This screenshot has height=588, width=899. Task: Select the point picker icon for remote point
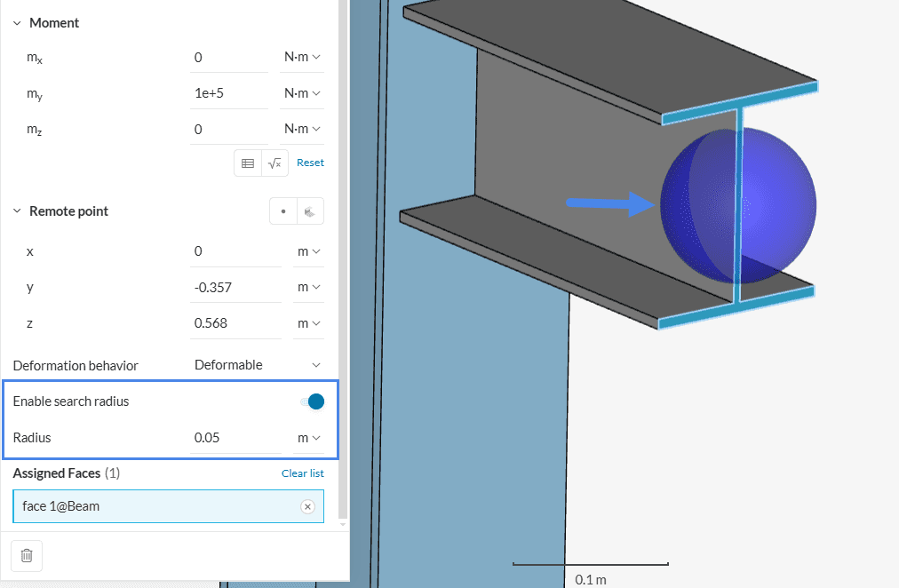click(x=283, y=211)
